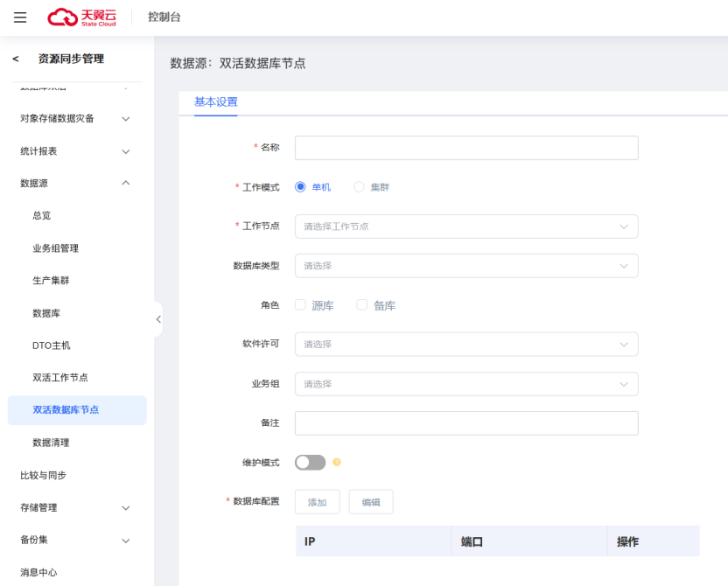
Task: Toggle the 维护模式 switch
Action: pyautogui.click(x=310, y=463)
